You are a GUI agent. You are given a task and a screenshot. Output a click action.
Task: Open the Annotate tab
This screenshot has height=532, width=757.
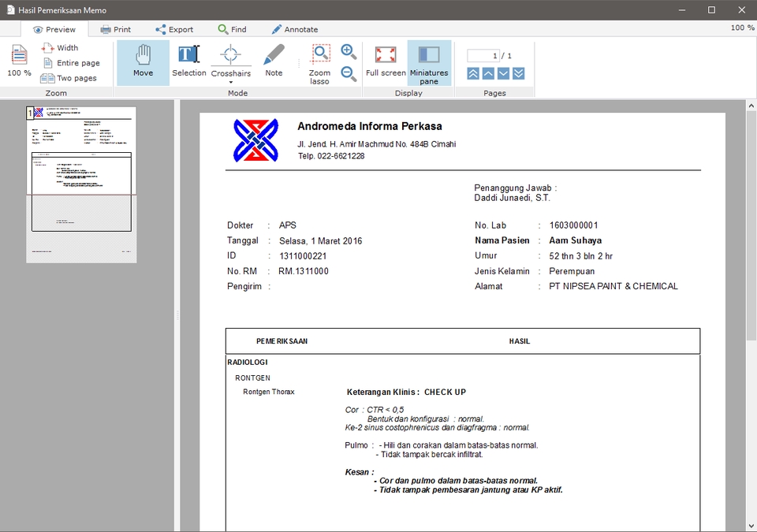pyautogui.click(x=294, y=29)
